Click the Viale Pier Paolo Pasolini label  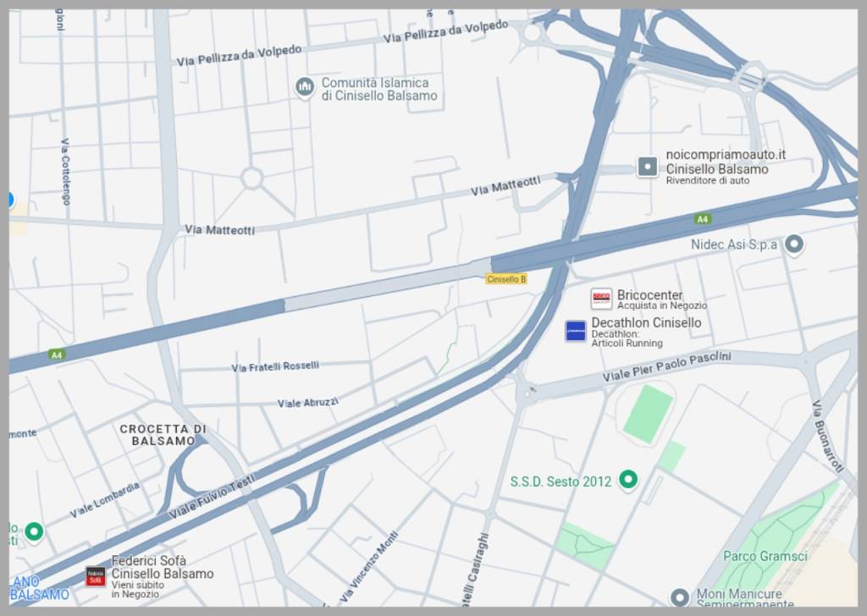coord(666,367)
